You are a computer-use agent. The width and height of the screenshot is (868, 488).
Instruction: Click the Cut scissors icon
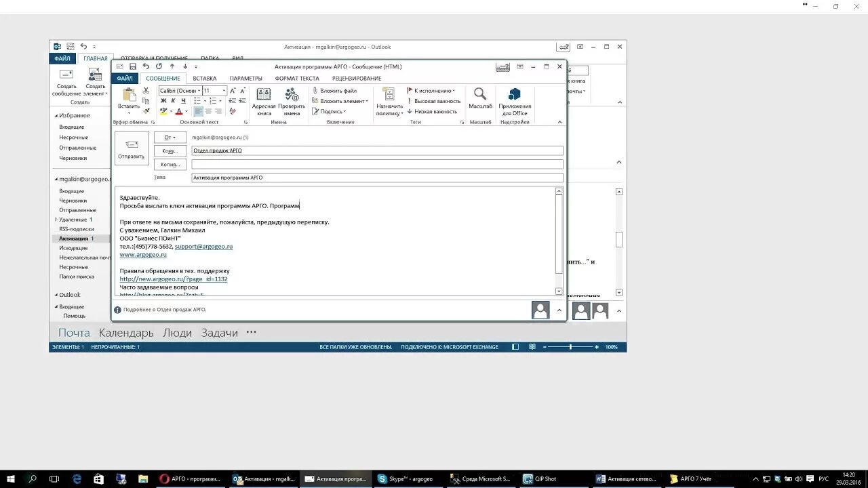(146, 90)
